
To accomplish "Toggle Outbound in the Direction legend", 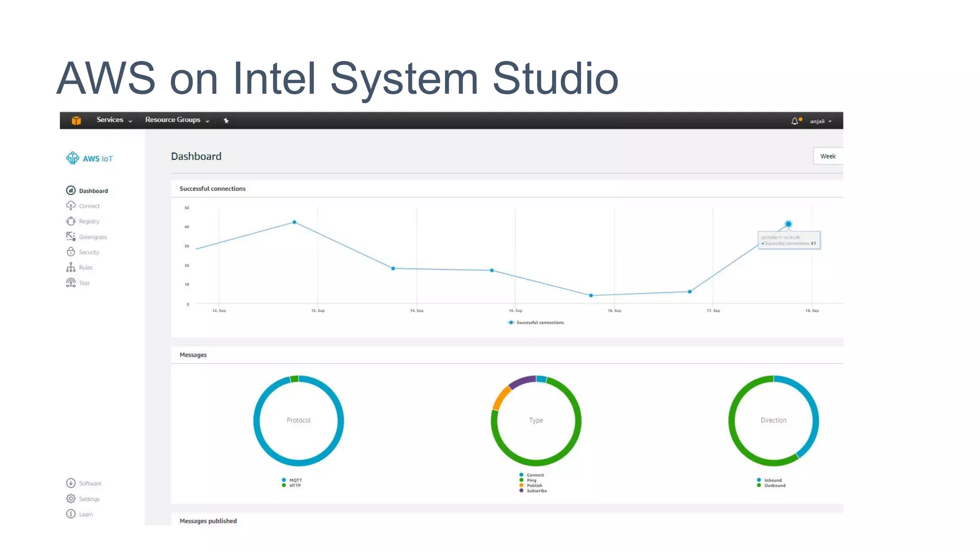I will coord(771,485).
